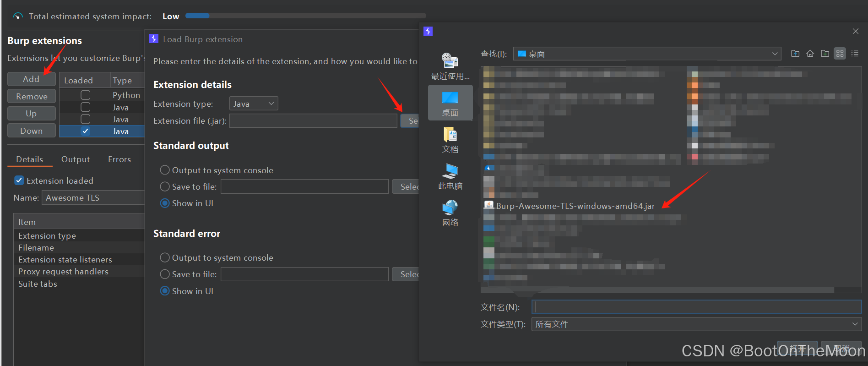Viewport: 868px width, 366px height.
Task: Click Burp lightning icon in file chooser title
Action: (428, 31)
